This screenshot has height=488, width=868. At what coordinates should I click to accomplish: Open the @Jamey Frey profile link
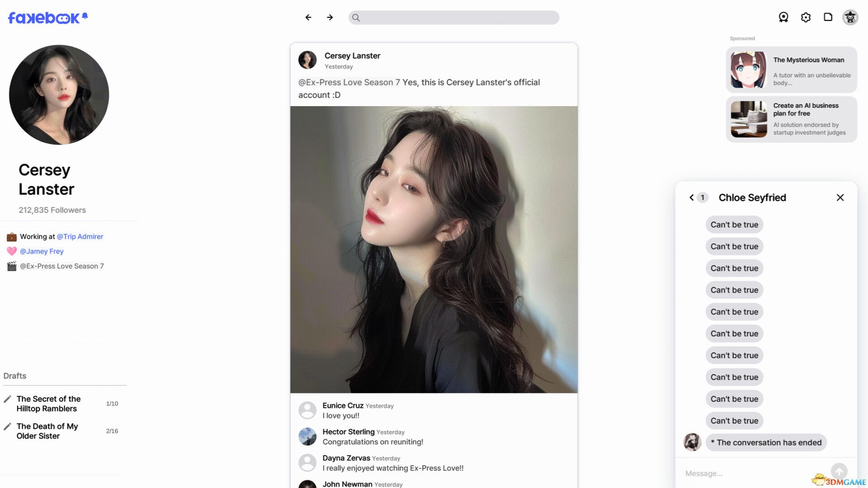tap(42, 251)
